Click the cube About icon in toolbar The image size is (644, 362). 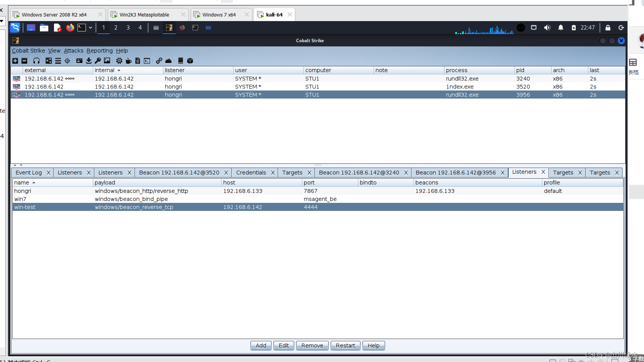click(190, 61)
